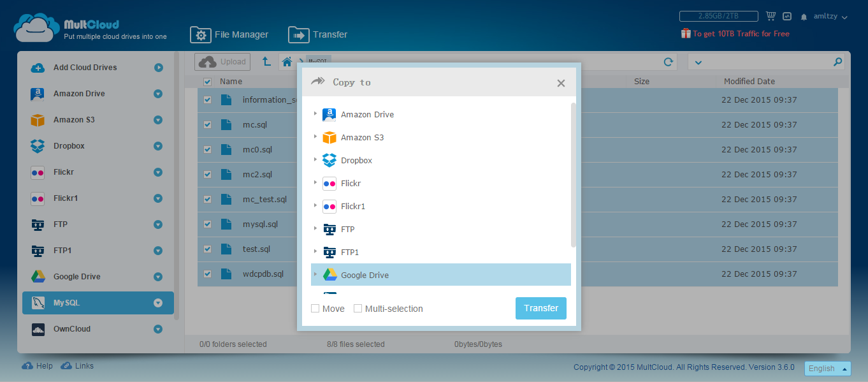Click the gift icon for free traffic
The width and height of the screenshot is (868, 382).
(x=686, y=33)
